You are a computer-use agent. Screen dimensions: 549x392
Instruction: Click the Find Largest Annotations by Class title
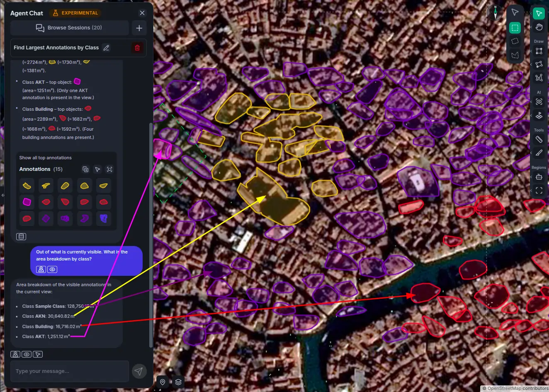coord(56,48)
